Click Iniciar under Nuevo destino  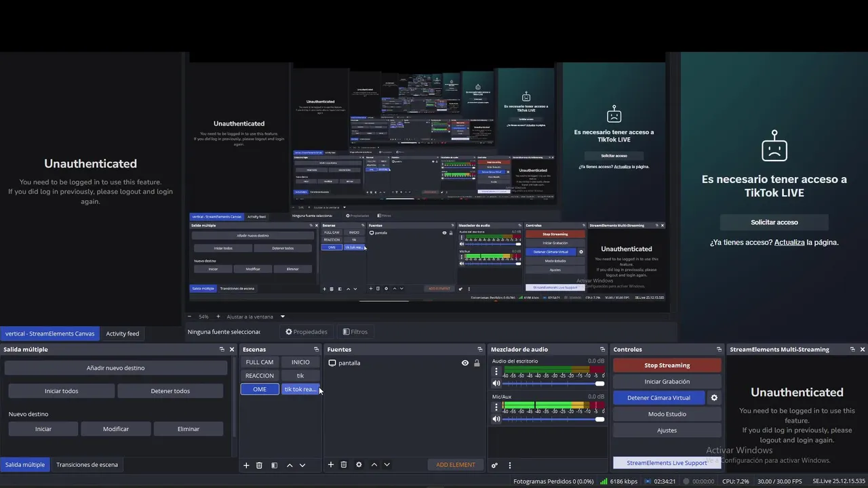click(43, 429)
